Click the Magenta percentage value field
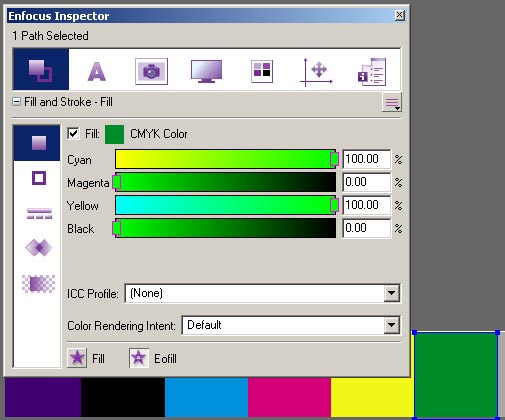The width and height of the screenshot is (505, 420). click(366, 182)
